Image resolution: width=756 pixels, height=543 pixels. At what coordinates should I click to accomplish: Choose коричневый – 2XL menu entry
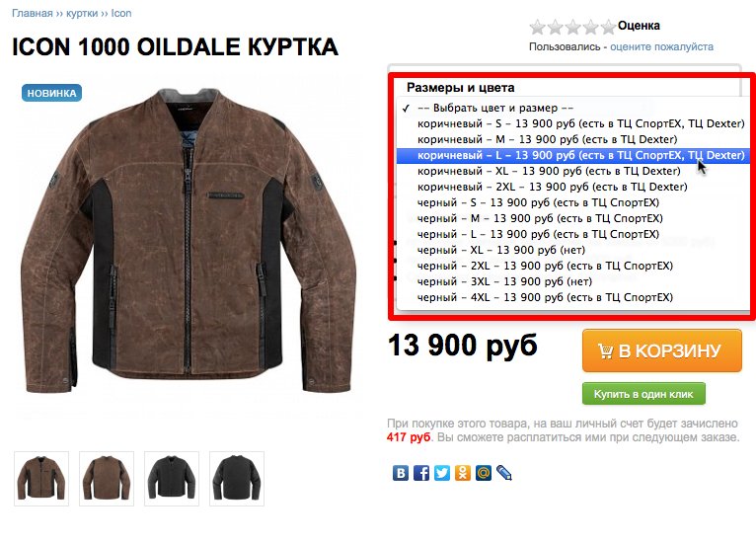click(572, 187)
